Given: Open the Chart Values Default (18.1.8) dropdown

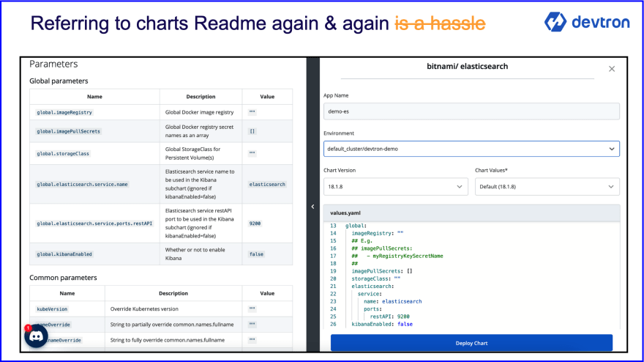Looking at the screenshot, I should tap(547, 187).
